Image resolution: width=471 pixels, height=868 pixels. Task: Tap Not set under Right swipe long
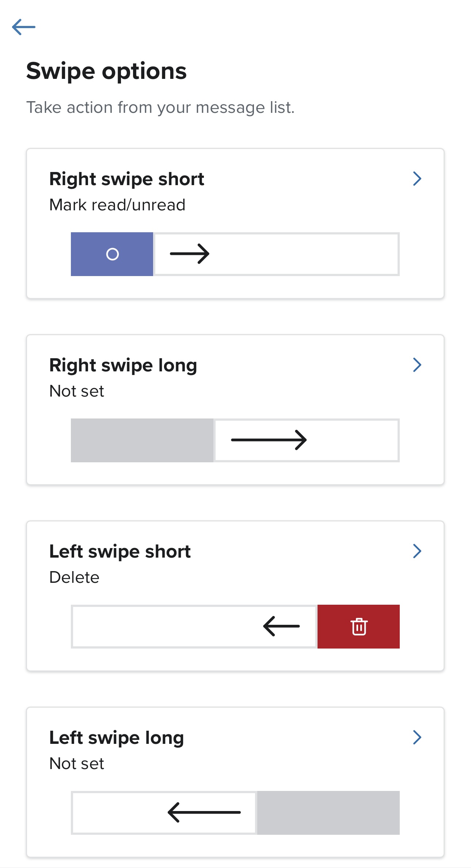click(77, 391)
